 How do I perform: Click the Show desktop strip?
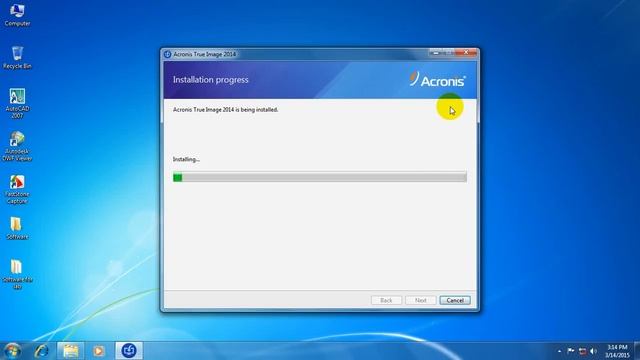637,351
